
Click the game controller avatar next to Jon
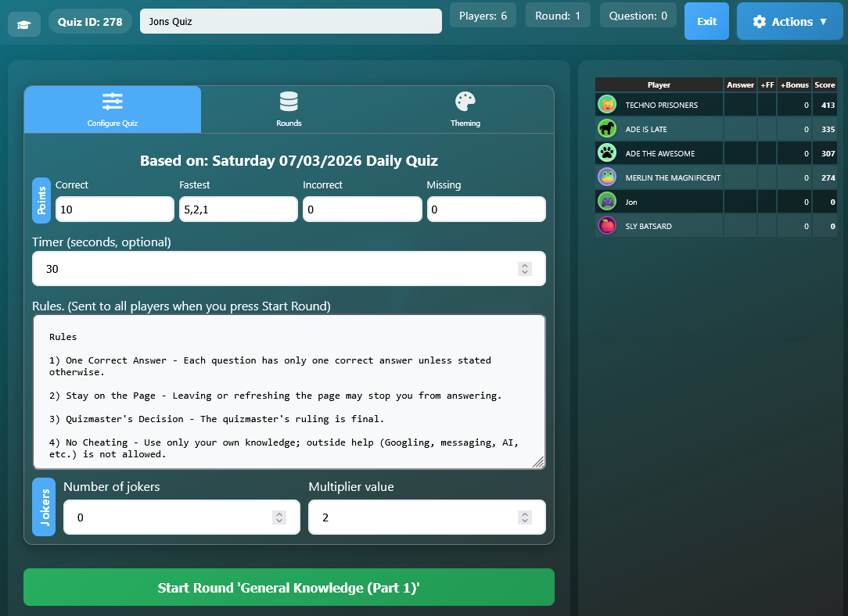coord(605,201)
